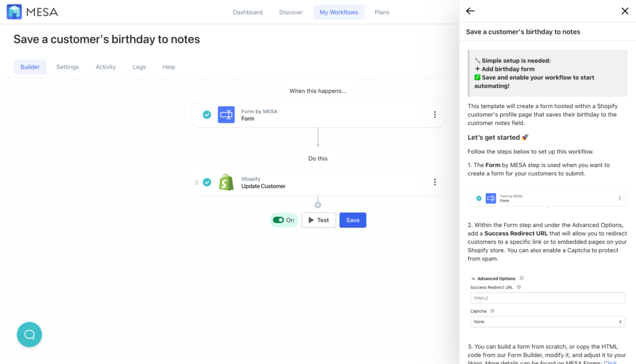Click the MESA logo icon
Screen dimensions: 636x364
point(14,12)
